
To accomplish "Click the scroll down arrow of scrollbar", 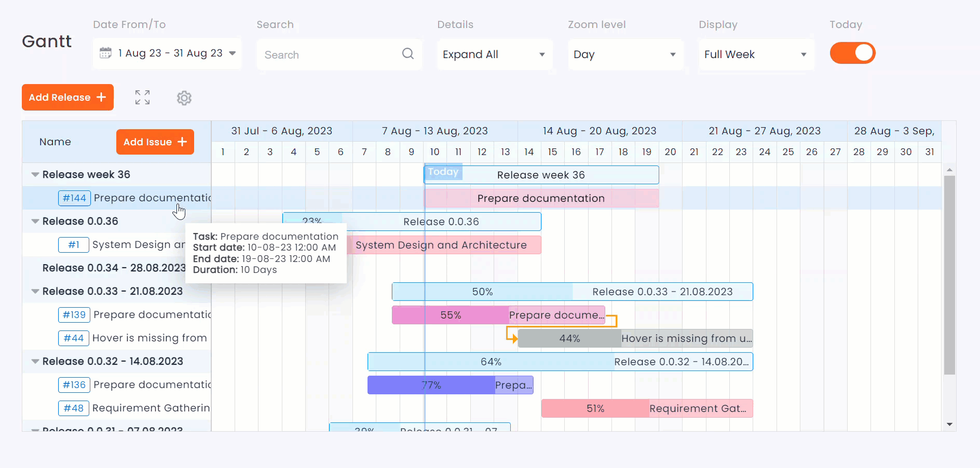I will click(949, 424).
